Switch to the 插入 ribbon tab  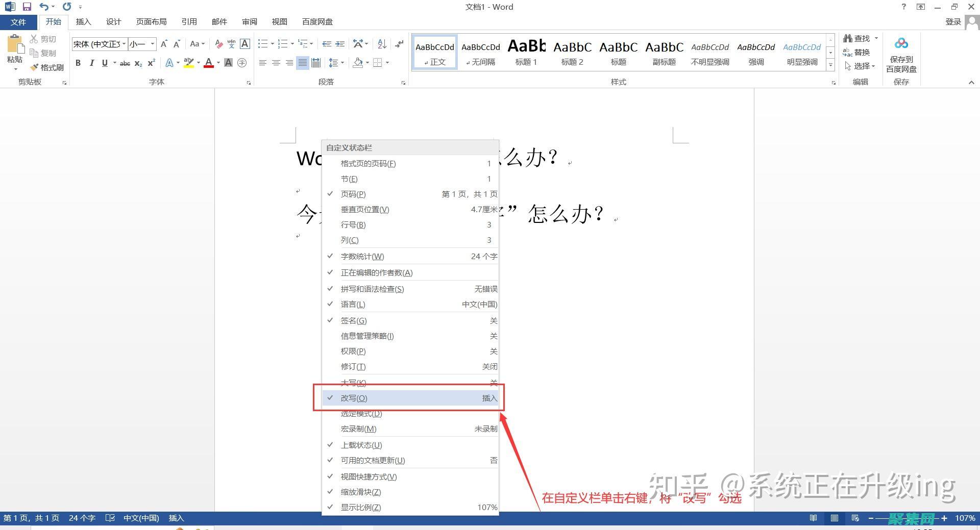click(83, 21)
